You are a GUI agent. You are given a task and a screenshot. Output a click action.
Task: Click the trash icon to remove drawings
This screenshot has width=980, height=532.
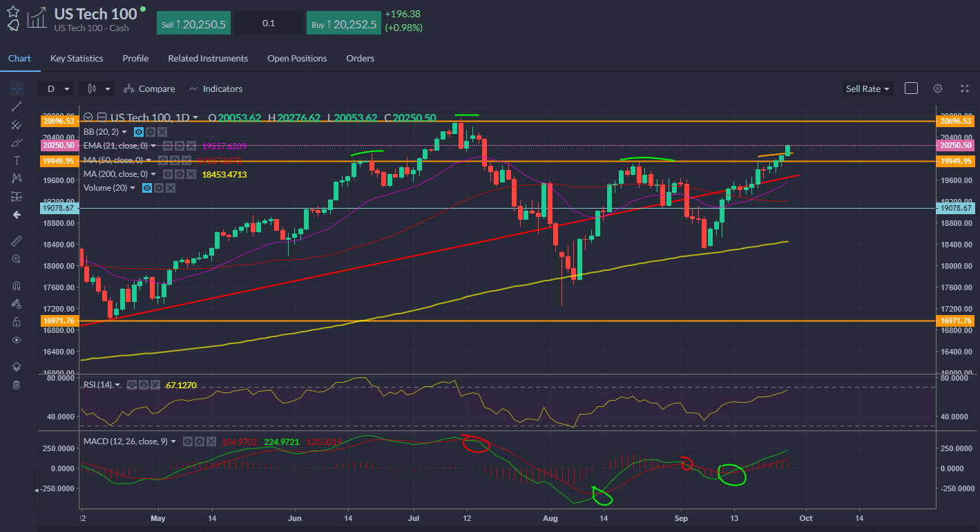click(17, 385)
